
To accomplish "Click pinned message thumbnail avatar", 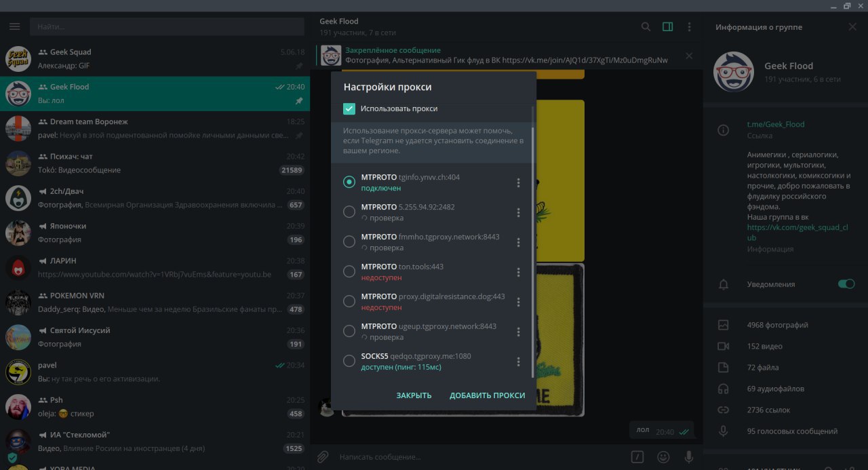I will (x=331, y=56).
